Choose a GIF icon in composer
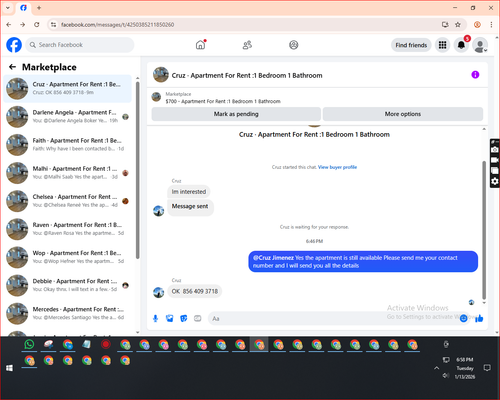Image resolution: width=500 pixels, height=400 pixels. coord(198,318)
